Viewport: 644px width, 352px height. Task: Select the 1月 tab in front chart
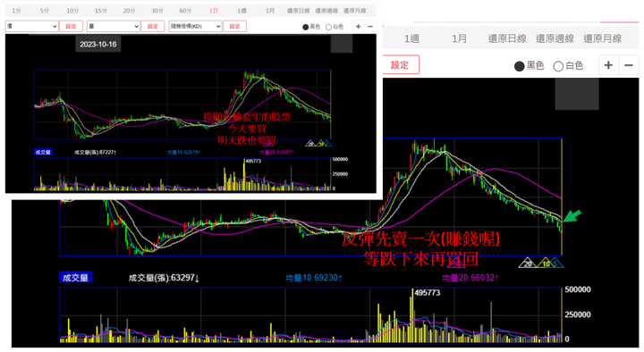[x=270, y=11]
